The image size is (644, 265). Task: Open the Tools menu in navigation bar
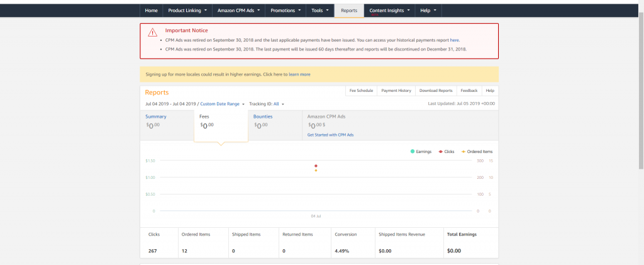319,11
